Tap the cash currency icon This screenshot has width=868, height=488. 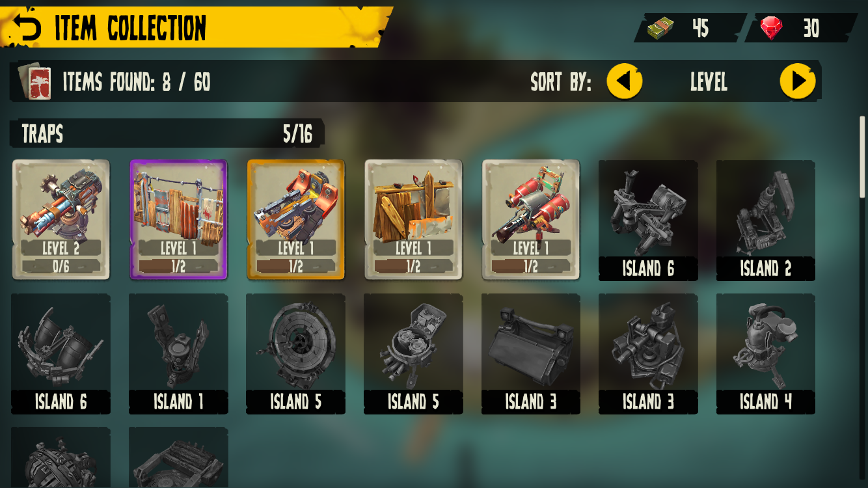tap(662, 29)
